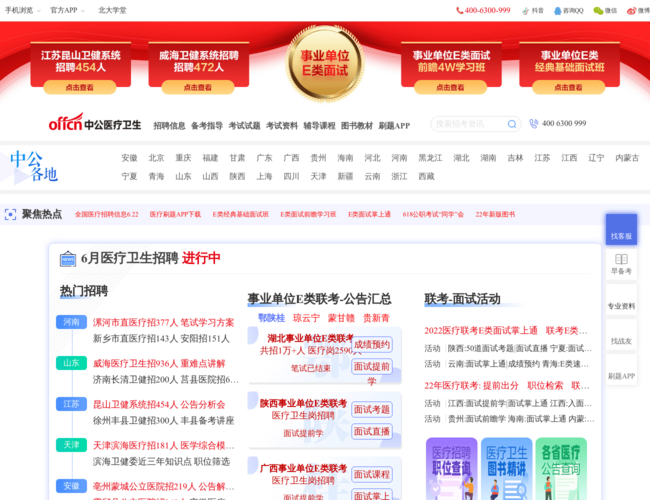Click the 医疗招聘职位查询 card
This screenshot has width=650, height=500.
[451, 469]
